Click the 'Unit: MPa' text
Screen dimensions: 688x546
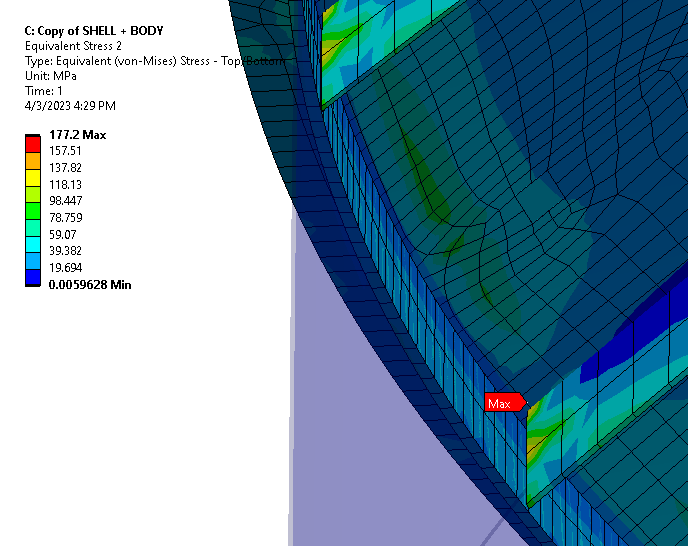click(x=52, y=76)
